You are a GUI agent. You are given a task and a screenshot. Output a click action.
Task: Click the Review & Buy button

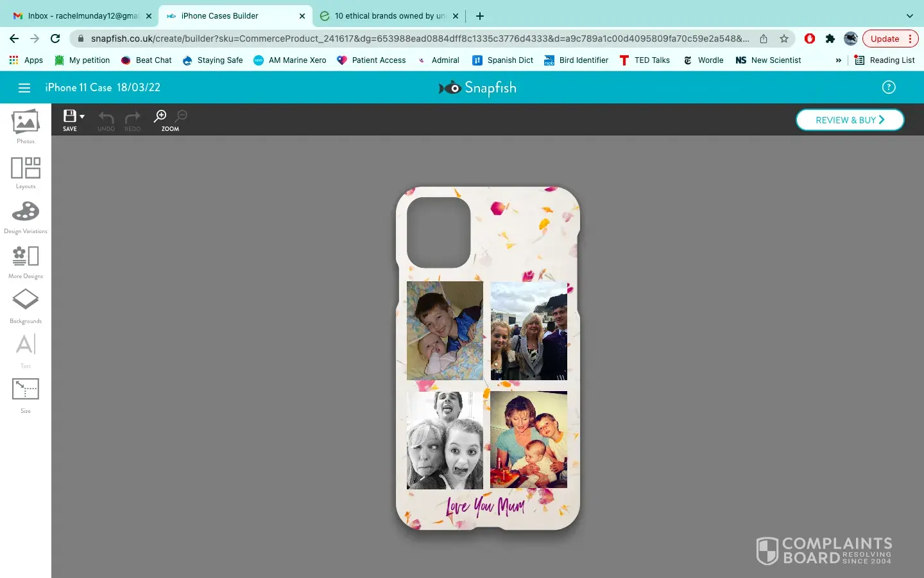coord(850,120)
